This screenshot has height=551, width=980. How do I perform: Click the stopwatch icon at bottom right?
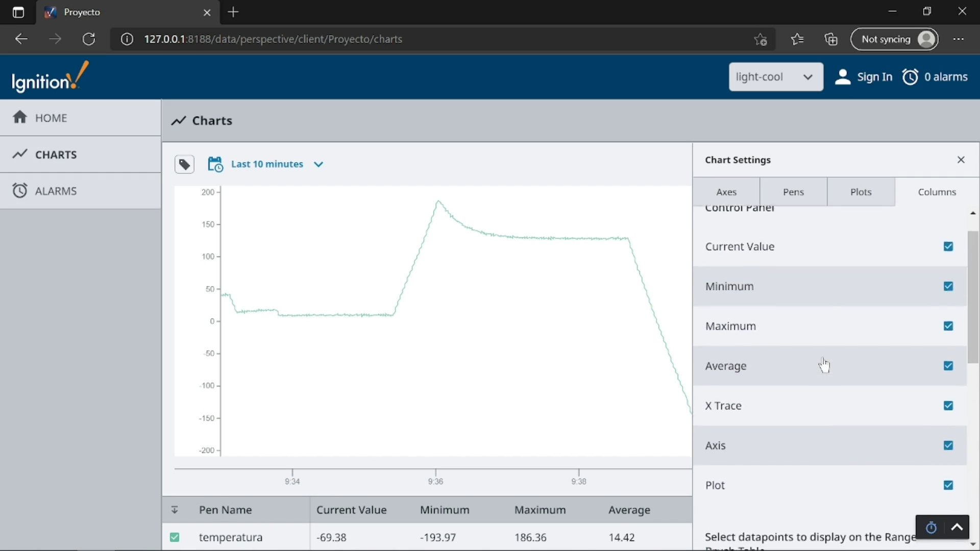(931, 528)
